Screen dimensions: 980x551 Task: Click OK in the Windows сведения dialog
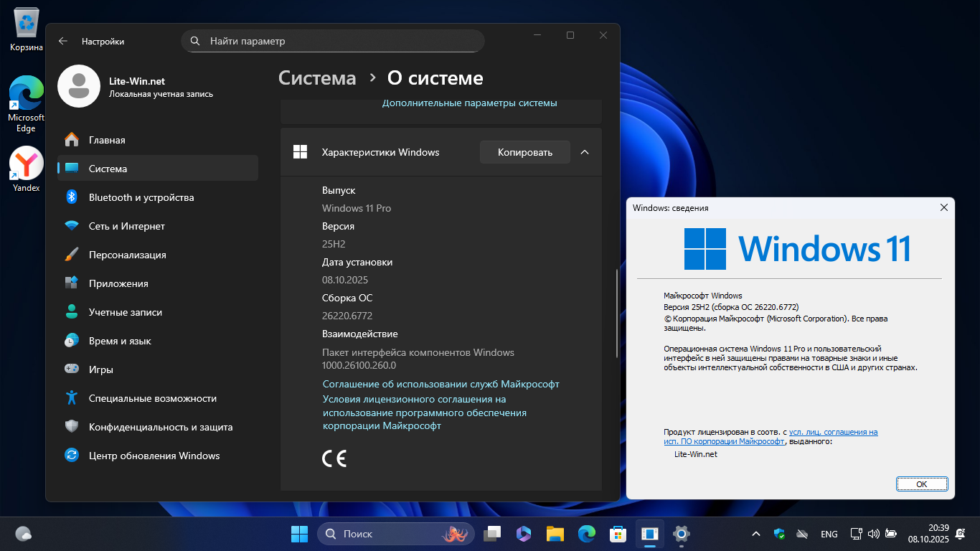click(921, 484)
